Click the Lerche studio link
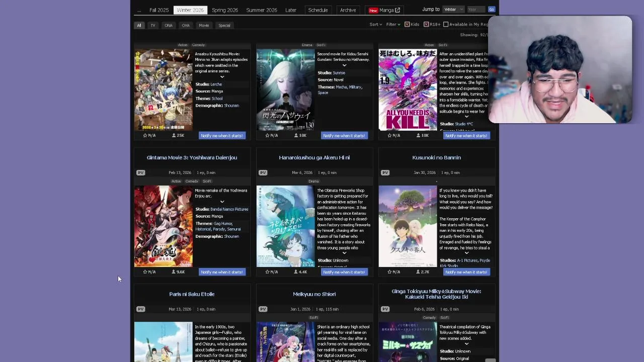This screenshot has height=362, width=644. tap(216, 84)
